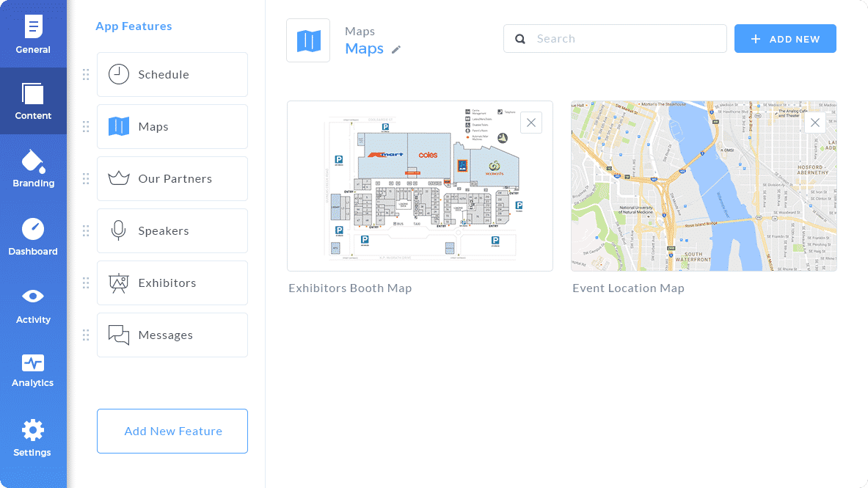The image size is (868, 488).
Task: Open the Event Location Map thumbnail
Action: click(704, 186)
